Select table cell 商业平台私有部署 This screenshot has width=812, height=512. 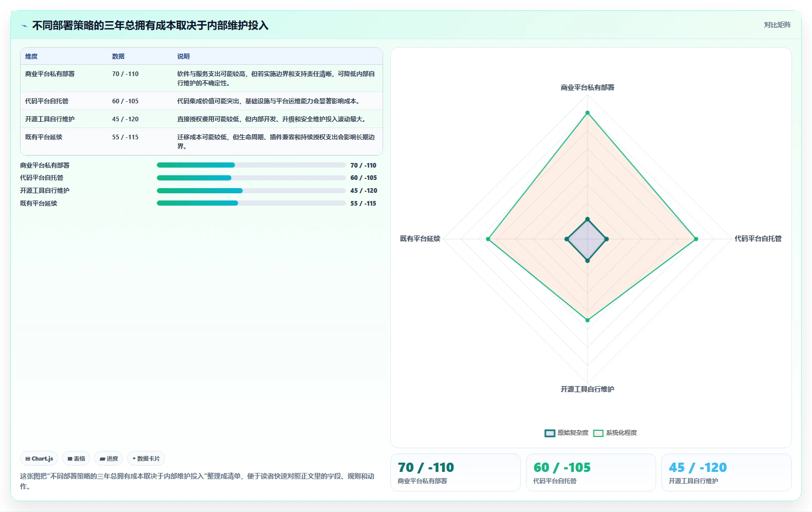[x=50, y=74]
